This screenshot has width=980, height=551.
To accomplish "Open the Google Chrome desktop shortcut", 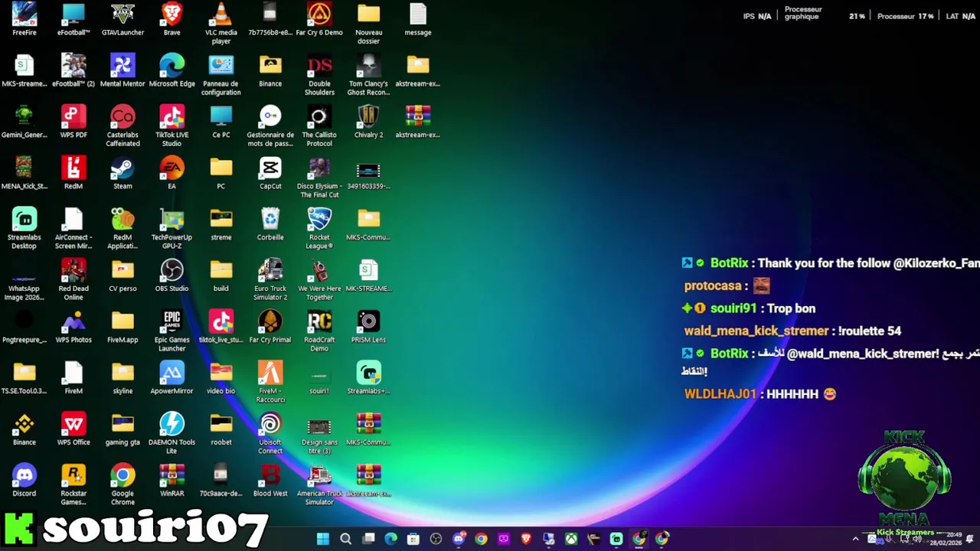I will pos(122,485).
